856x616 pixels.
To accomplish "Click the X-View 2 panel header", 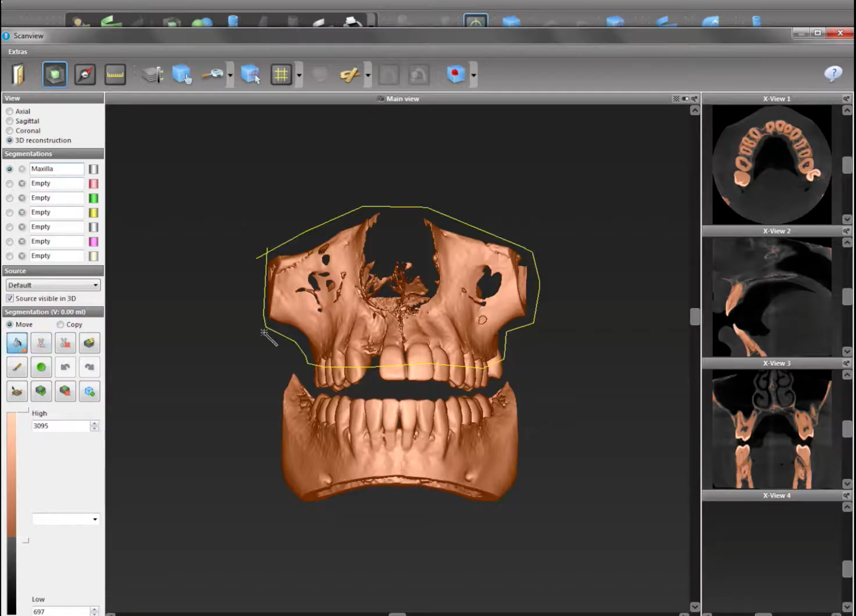I will click(776, 231).
